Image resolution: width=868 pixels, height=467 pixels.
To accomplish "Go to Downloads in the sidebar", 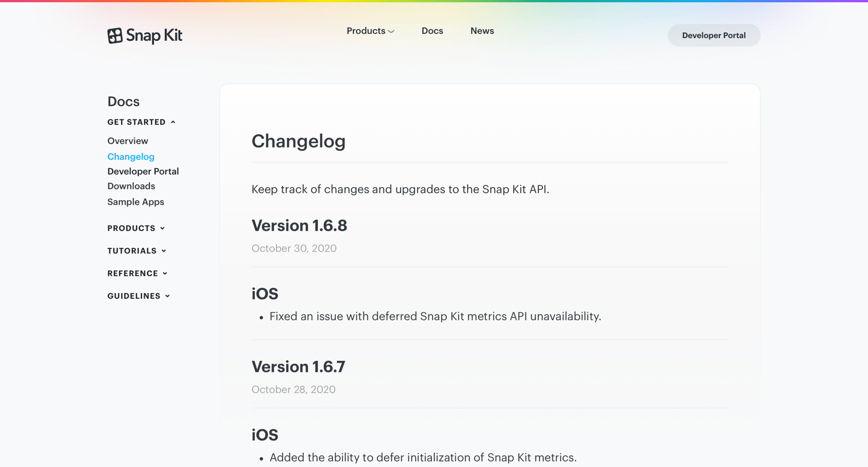I will tap(131, 186).
